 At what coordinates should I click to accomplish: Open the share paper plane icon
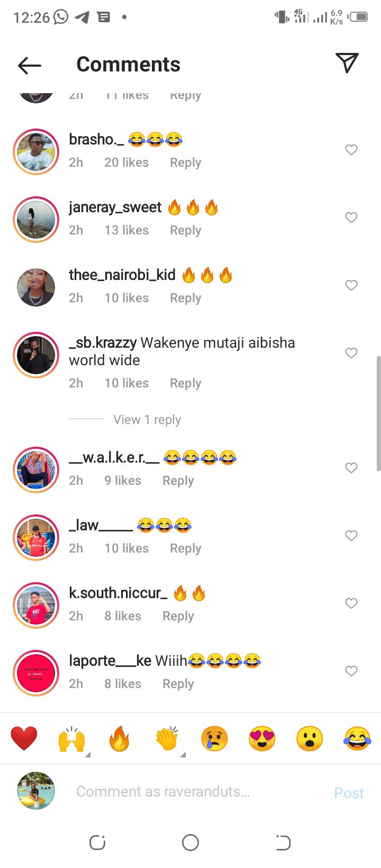pyautogui.click(x=347, y=63)
